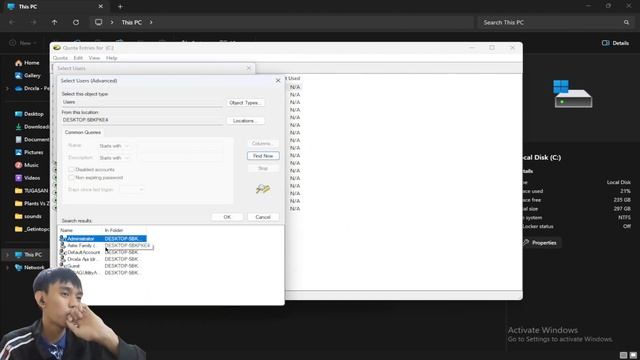640x360 pixels.
Task: Open Music folder in sidebar
Action: (27, 165)
